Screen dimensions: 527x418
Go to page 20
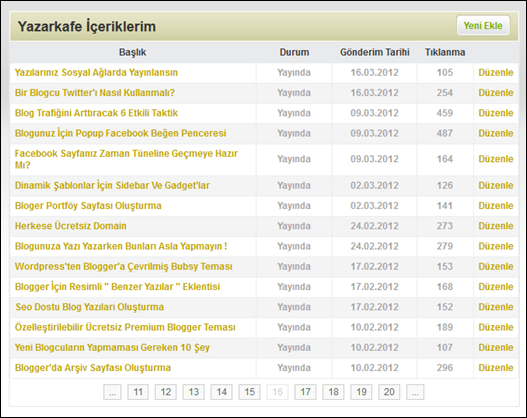pos(389,392)
